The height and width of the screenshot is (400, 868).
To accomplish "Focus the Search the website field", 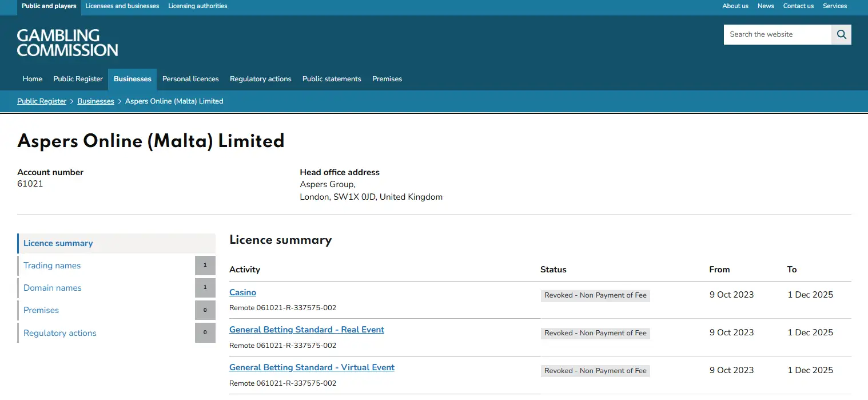I will (x=777, y=34).
